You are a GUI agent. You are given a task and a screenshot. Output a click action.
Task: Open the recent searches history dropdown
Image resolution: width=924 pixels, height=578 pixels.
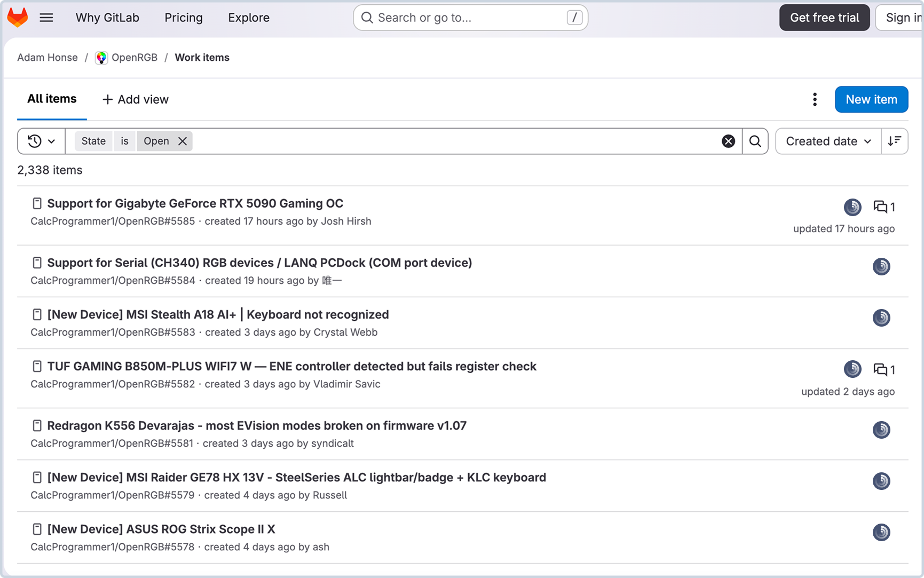[x=42, y=141]
